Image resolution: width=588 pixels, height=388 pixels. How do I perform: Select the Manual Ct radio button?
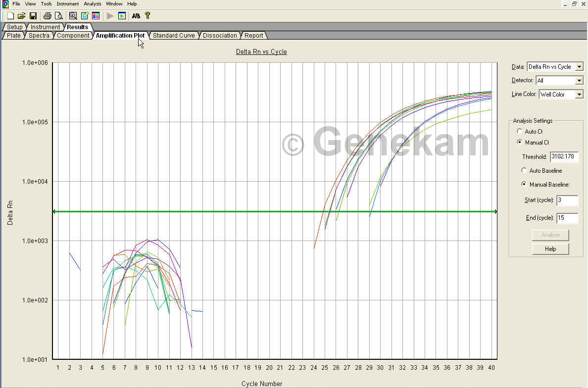pos(520,142)
